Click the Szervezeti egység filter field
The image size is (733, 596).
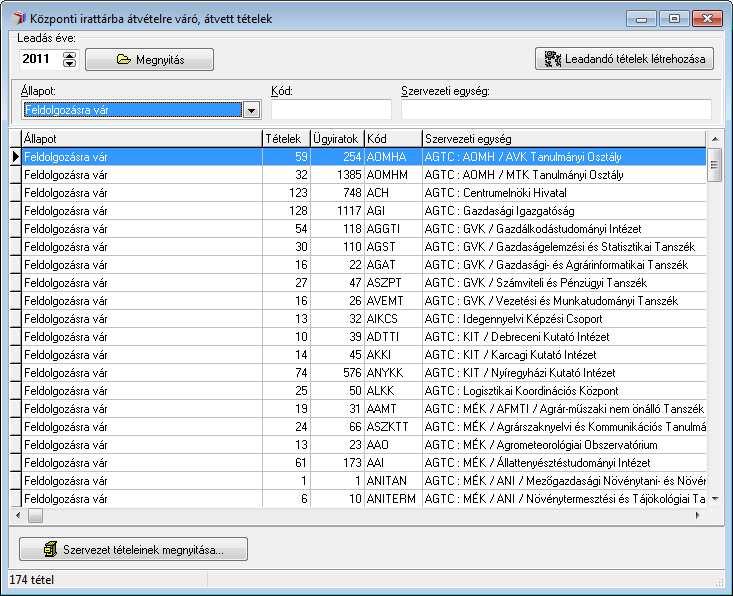pyautogui.click(x=556, y=109)
